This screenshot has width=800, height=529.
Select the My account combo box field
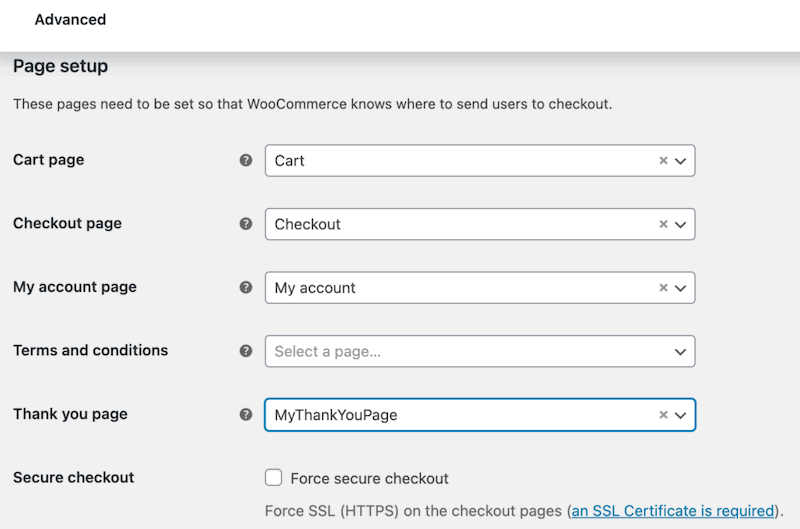(480, 288)
